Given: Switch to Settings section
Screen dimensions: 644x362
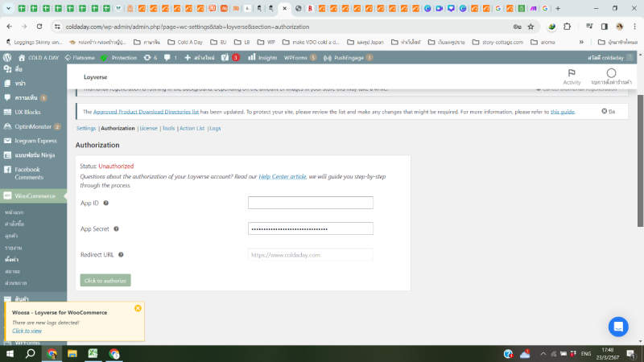Looking at the screenshot, I should coord(86,128).
